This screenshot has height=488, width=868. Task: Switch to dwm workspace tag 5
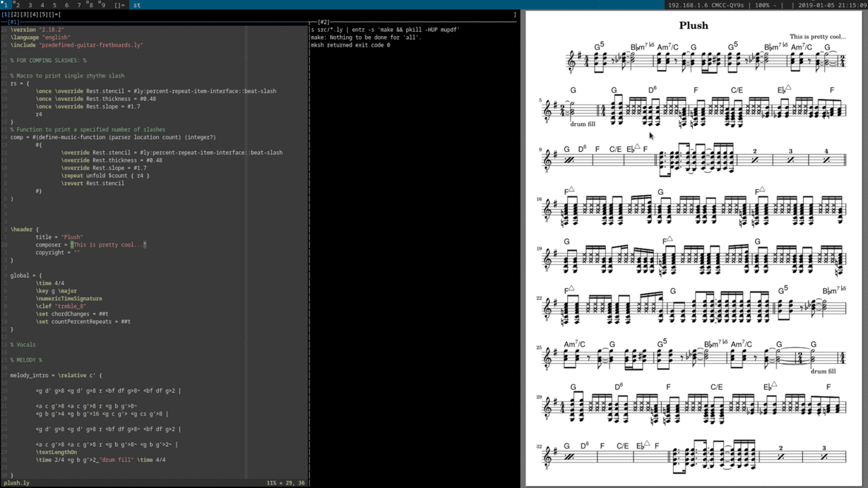click(x=54, y=5)
